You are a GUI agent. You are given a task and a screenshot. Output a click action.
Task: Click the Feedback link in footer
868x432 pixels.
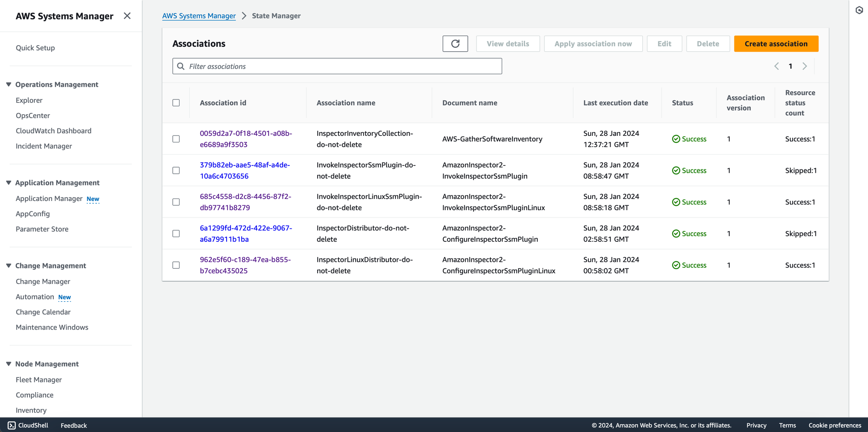74,425
